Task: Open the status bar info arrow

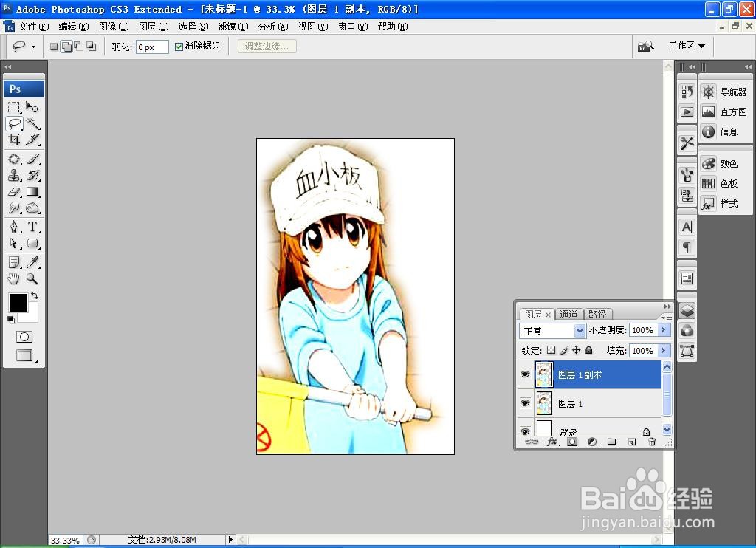Action: click(230, 539)
